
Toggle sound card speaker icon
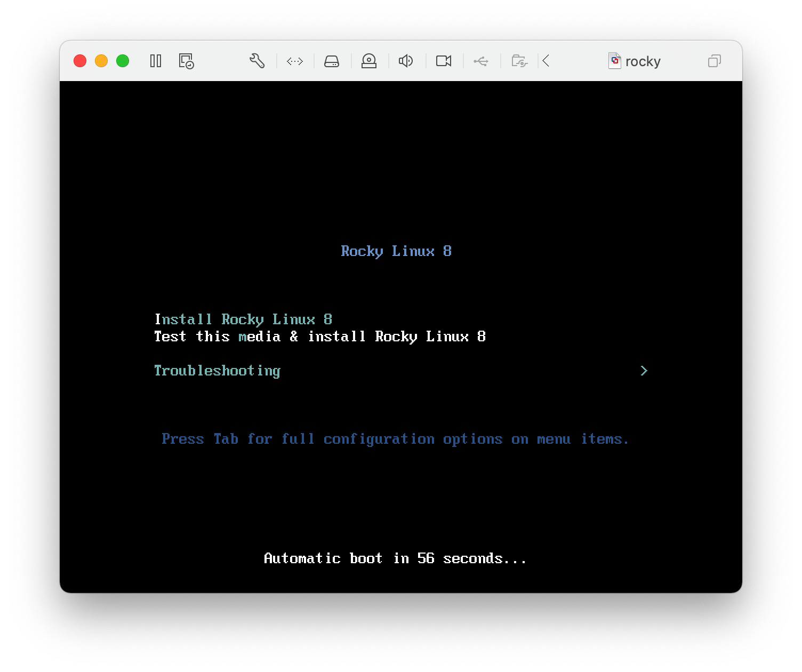406,61
